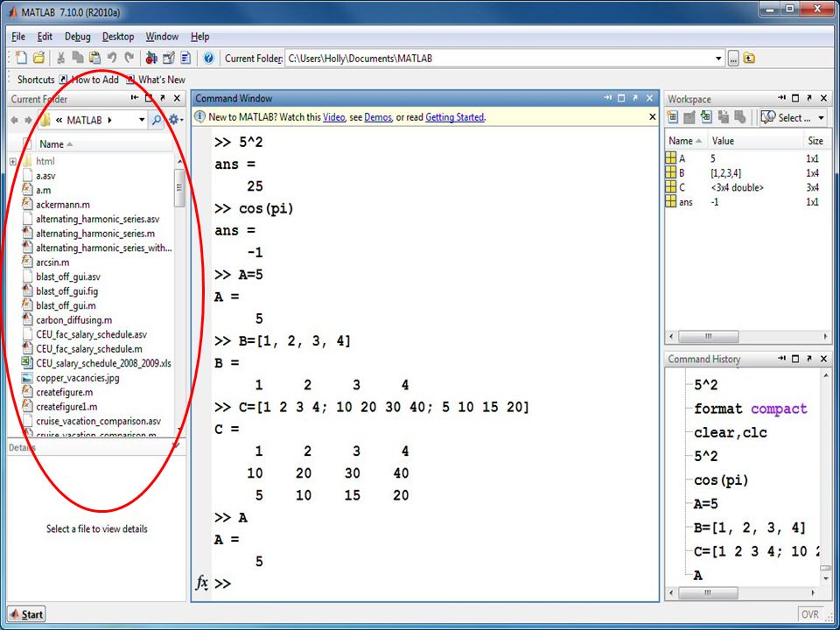Go up one folder level icon

click(x=749, y=59)
